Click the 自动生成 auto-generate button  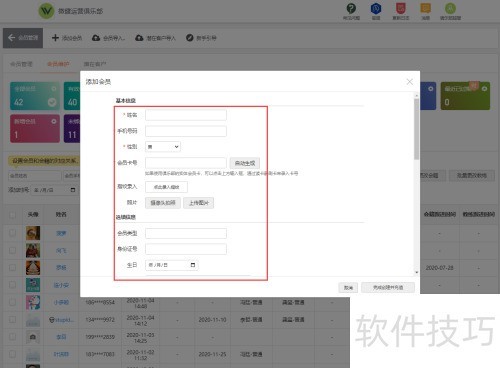click(245, 163)
